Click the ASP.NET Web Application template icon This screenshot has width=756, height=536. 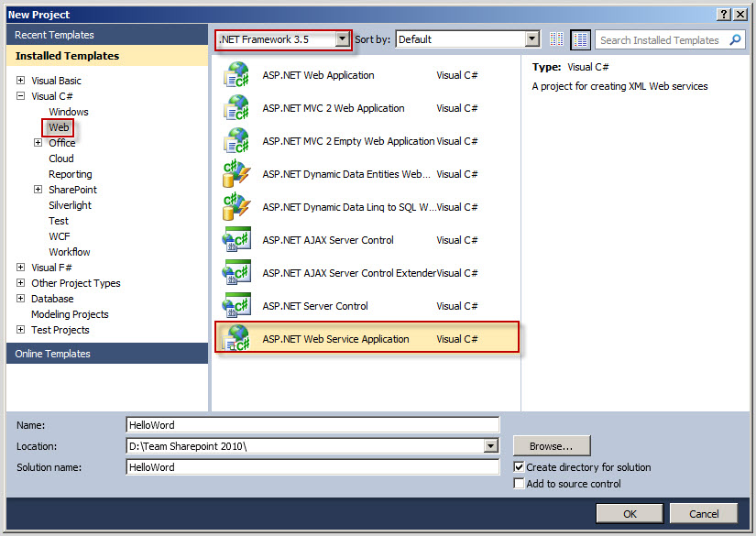point(236,75)
